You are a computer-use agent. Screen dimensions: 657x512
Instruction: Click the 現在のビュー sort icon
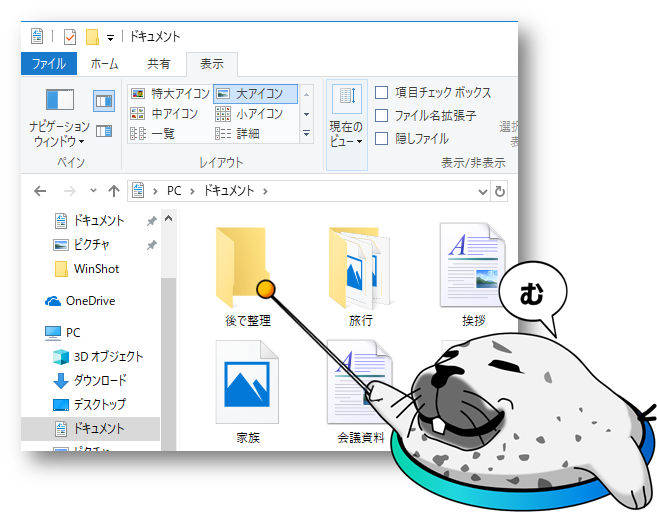tap(347, 98)
